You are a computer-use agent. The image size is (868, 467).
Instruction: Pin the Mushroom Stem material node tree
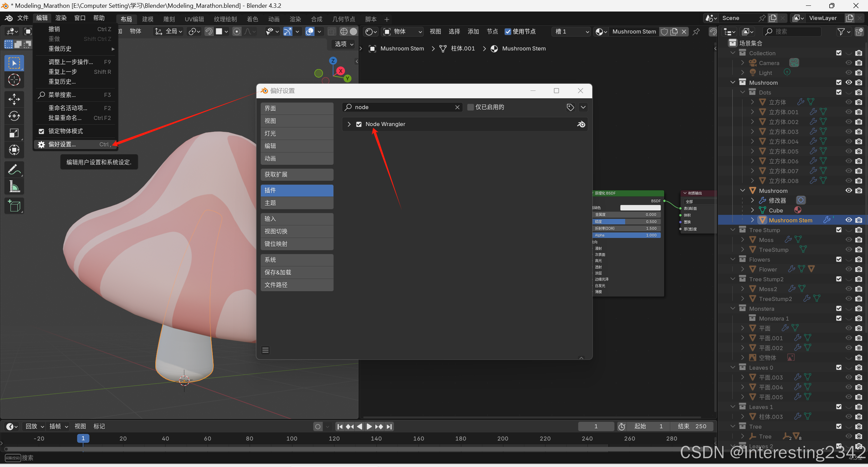click(696, 32)
